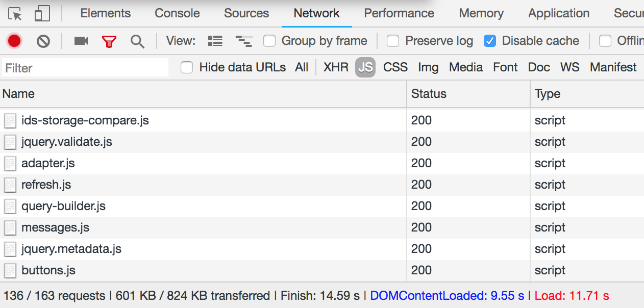The width and height of the screenshot is (644, 308).
Task: Switch to large request rows view icon
Action: (215, 41)
